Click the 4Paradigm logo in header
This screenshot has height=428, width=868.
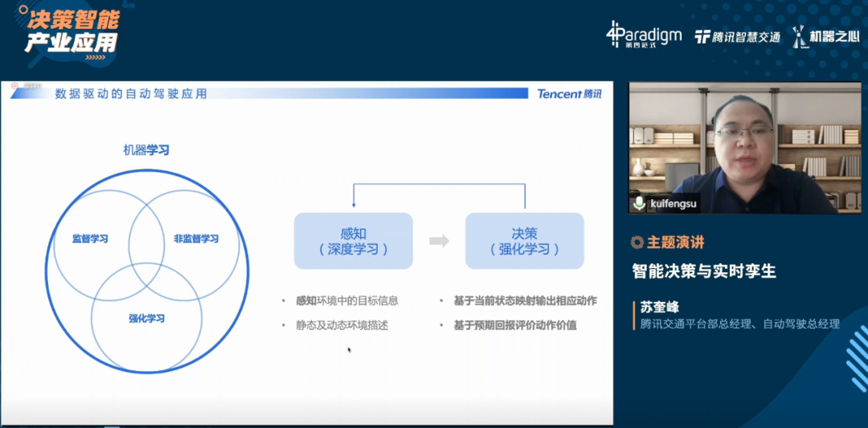coord(644,35)
